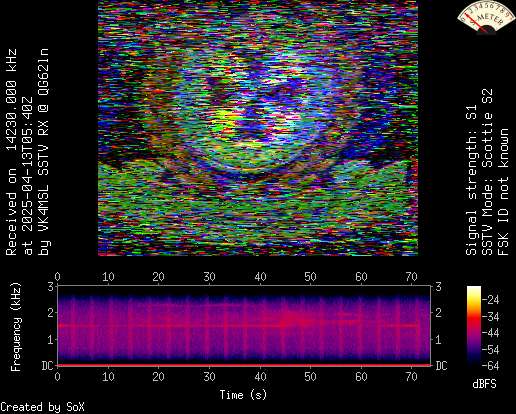Click the spectrogram at 30 seconds
The image size is (516, 414).
209,325
